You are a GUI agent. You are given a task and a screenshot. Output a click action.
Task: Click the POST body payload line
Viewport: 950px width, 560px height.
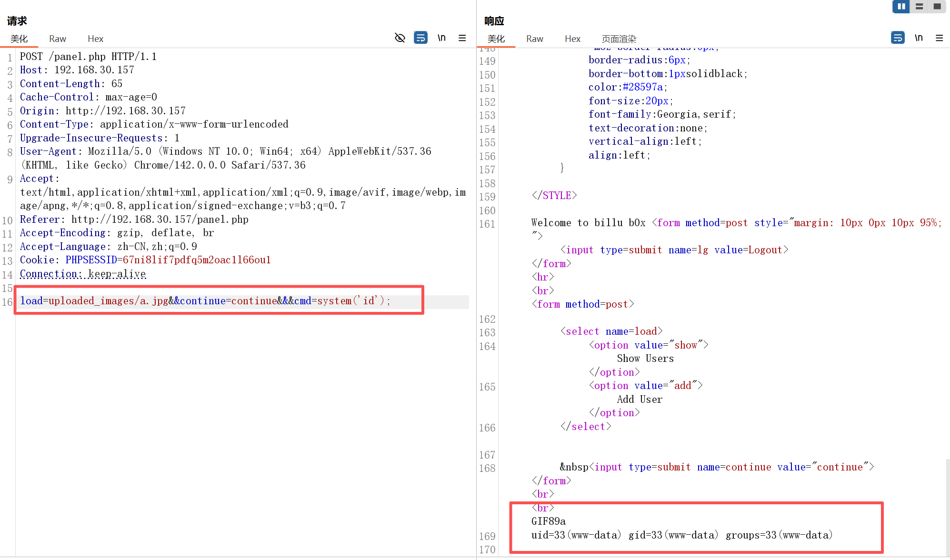pyautogui.click(x=205, y=301)
